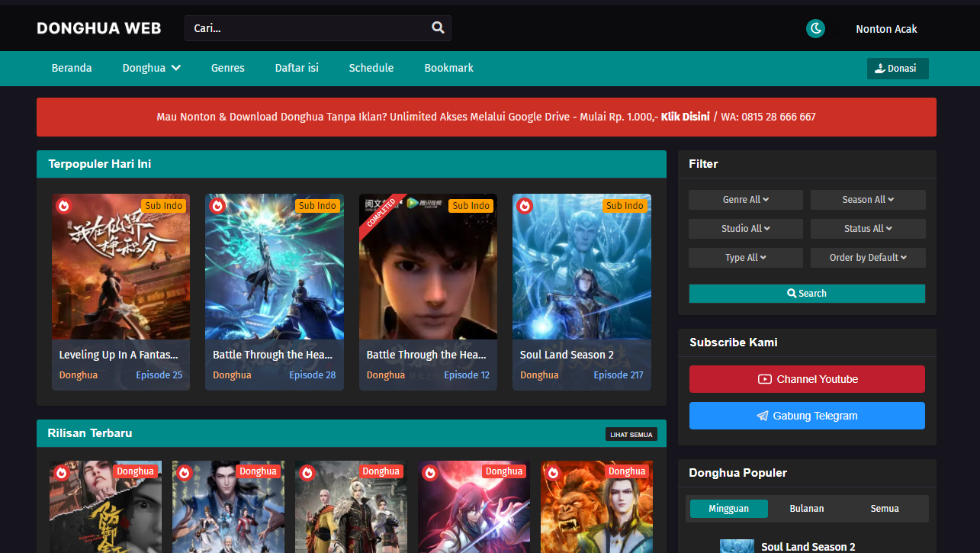The height and width of the screenshot is (553, 980).
Task: Open Daftar isi in the navigation bar
Action: [x=297, y=68]
